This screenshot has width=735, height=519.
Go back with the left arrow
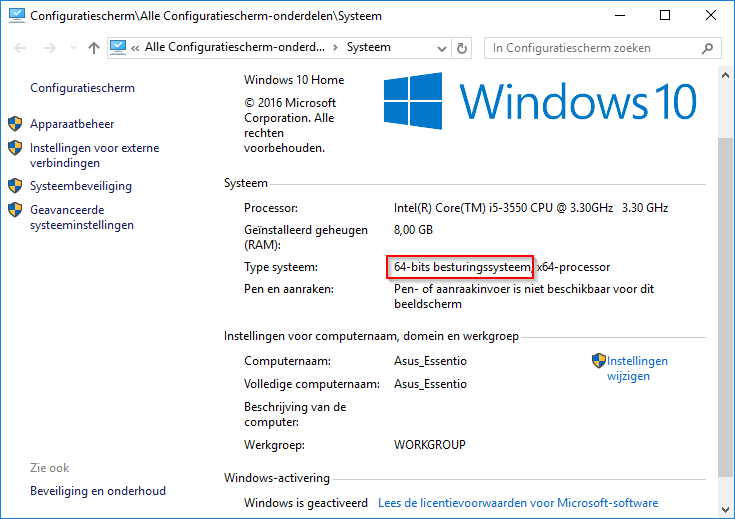20,48
